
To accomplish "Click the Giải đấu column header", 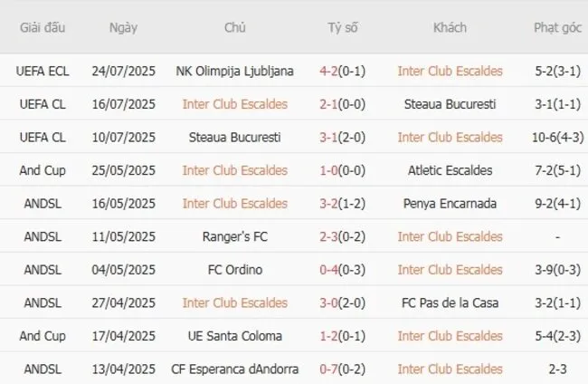I will (42, 27).
